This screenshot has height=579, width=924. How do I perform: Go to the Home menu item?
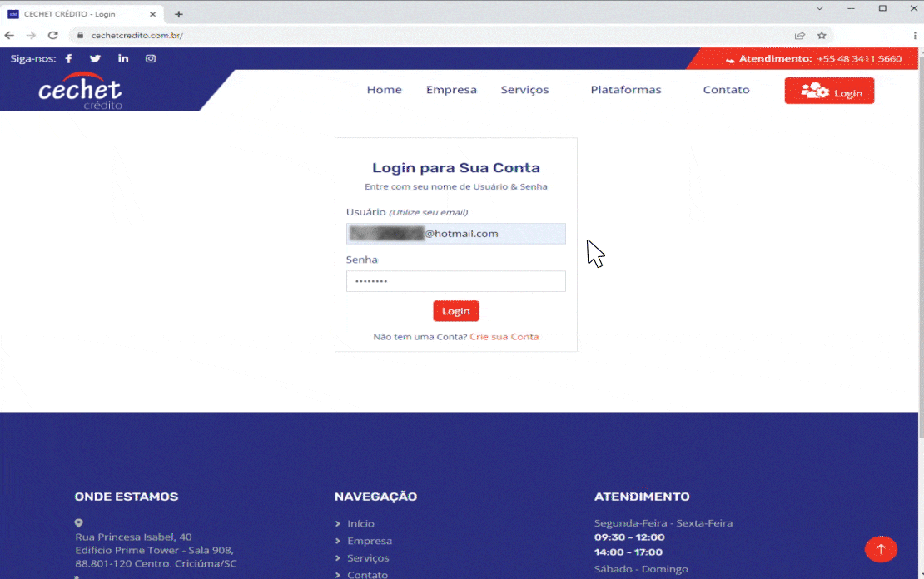384,90
